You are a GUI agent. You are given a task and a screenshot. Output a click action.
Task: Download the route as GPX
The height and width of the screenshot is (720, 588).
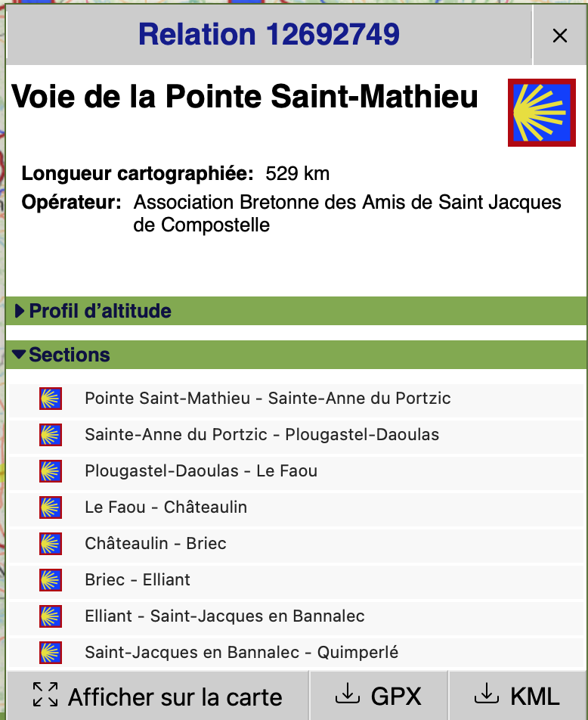pyautogui.click(x=378, y=695)
